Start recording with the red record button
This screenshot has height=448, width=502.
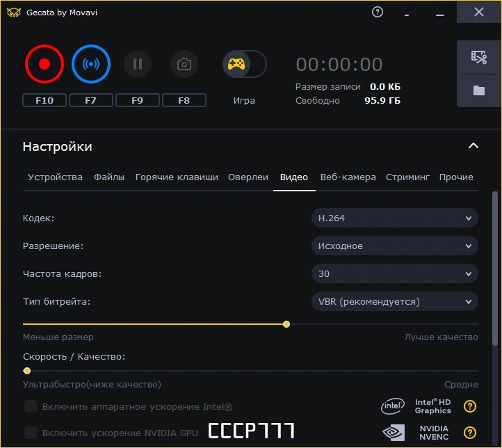(44, 64)
